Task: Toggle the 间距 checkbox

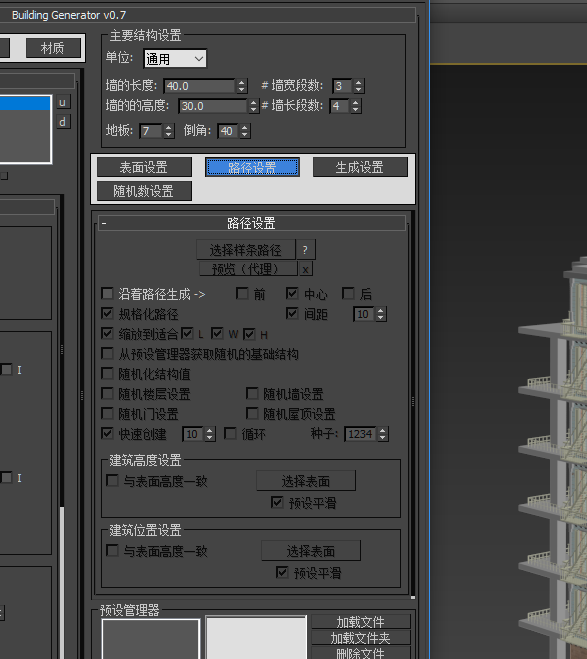Action: pyautogui.click(x=292, y=314)
